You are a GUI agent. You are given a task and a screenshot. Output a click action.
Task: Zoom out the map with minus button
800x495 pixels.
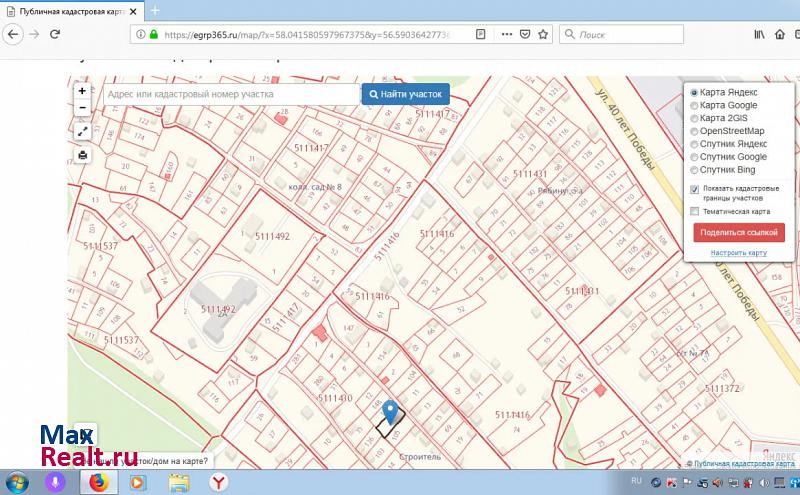83,107
